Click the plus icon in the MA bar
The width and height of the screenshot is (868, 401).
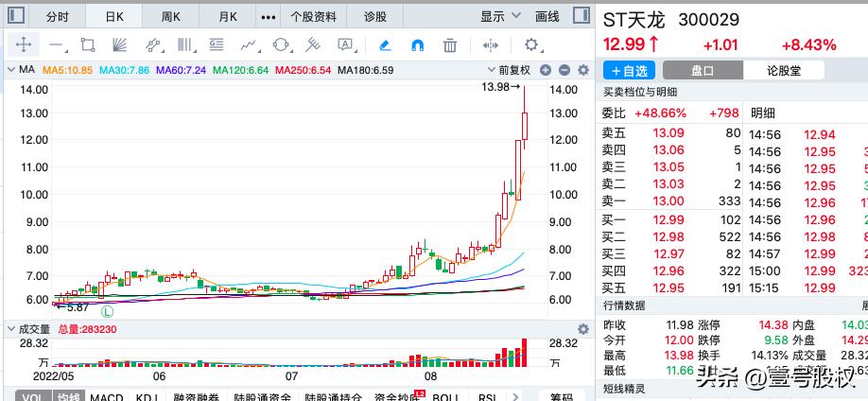coord(546,70)
